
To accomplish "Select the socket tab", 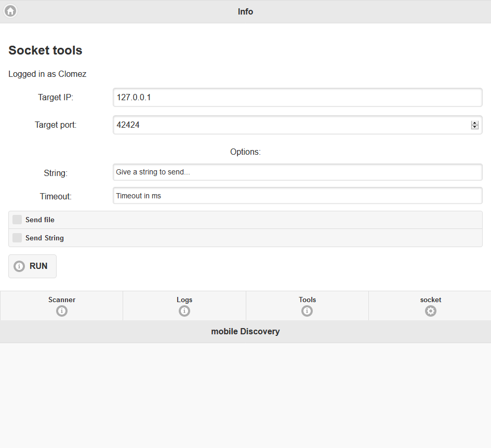I will [430, 306].
